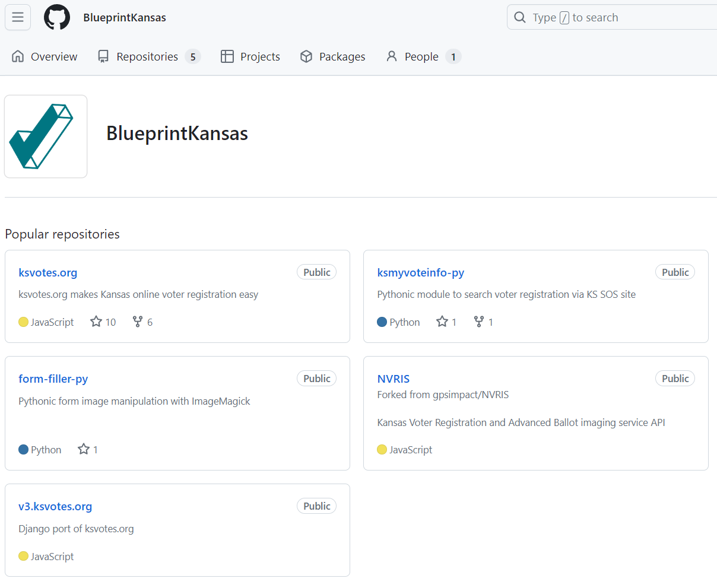Viewport: 717px width, 588px height.
Task: Click the yellow JavaScript dot on ksvotes.org
Action: point(24,322)
